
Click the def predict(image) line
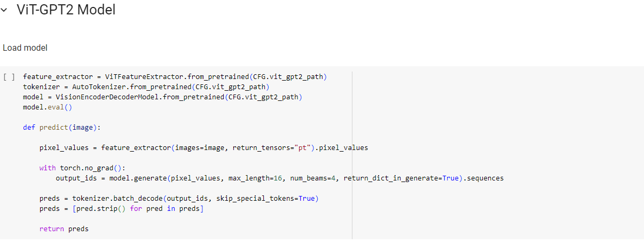click(61, 127)
